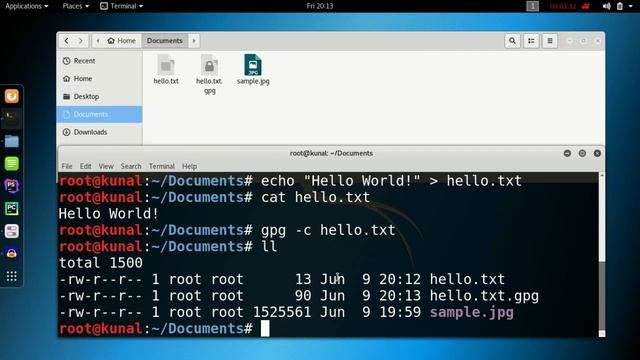Click workspace indicator in top bar
This screenshot has width=640, height=360.
coord(532,6)
